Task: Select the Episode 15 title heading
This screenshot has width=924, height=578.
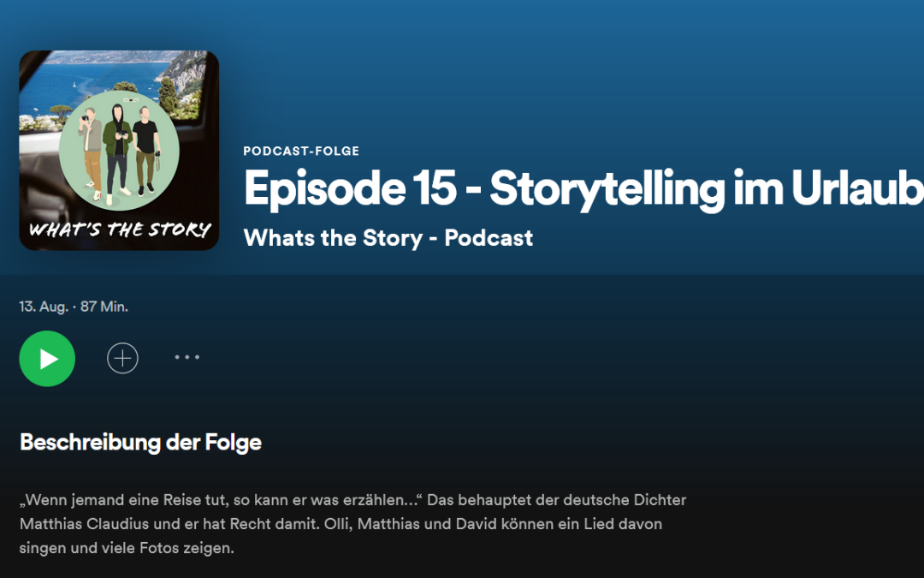Action: [583, 188]
